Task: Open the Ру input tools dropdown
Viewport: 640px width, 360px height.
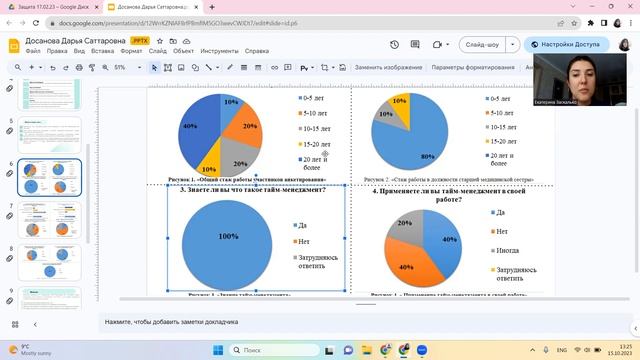Action: tap(307, 68)
